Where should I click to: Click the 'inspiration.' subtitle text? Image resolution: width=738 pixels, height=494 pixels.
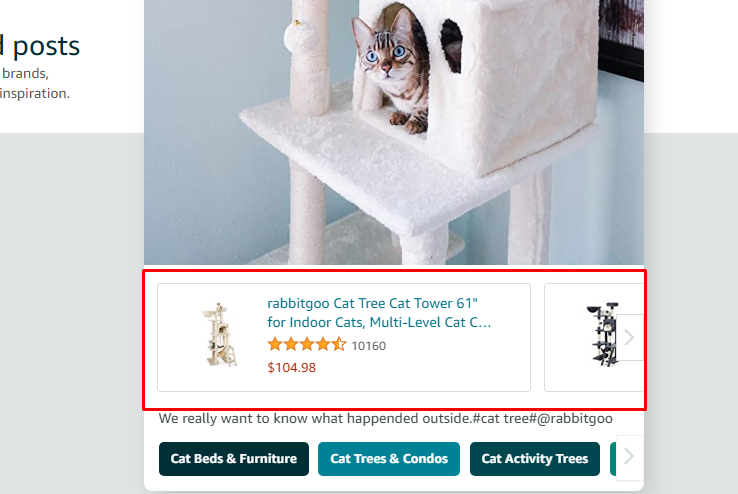point(34,94)
